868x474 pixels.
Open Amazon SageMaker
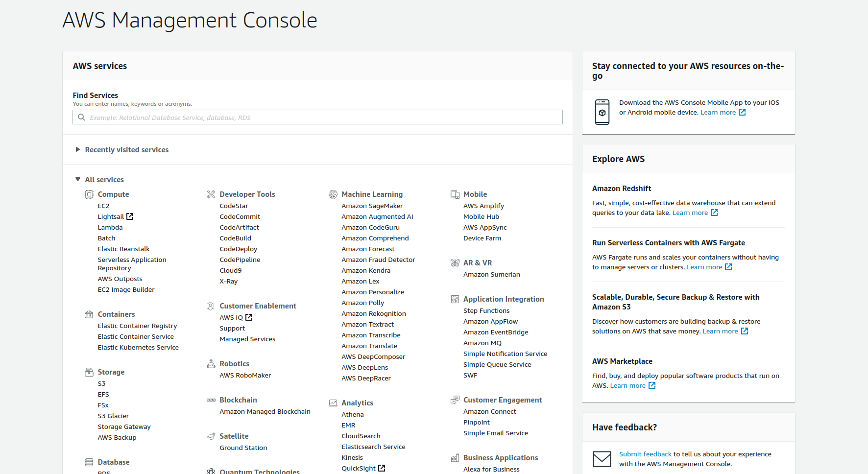click(x=372, y=206)
